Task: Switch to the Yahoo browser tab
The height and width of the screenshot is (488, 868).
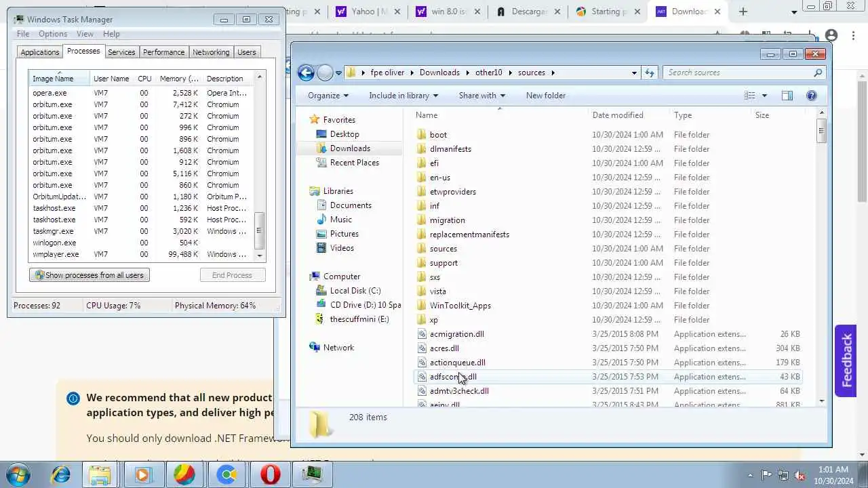Action: click(x=368, y=12)
